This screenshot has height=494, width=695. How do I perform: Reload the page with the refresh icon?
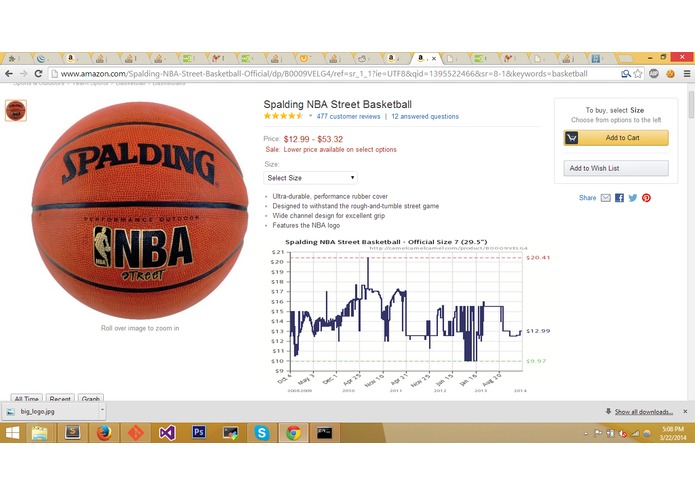click(x=39, y=74)
